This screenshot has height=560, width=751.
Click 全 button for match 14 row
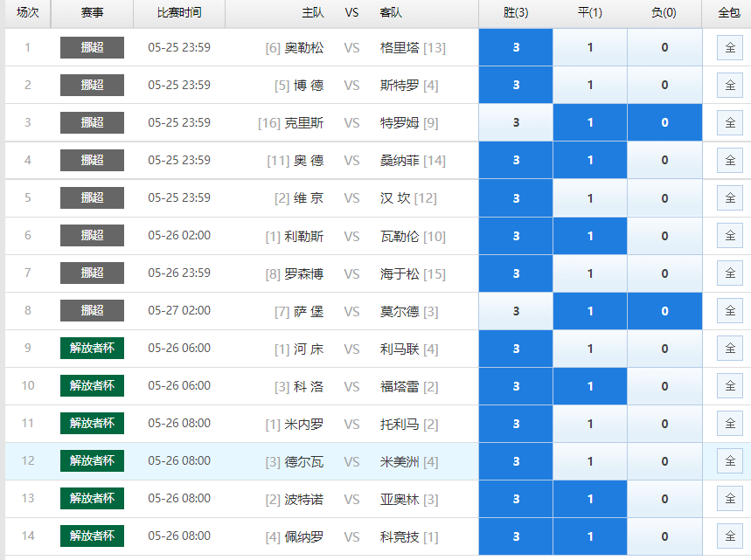[x=730, y=536]
